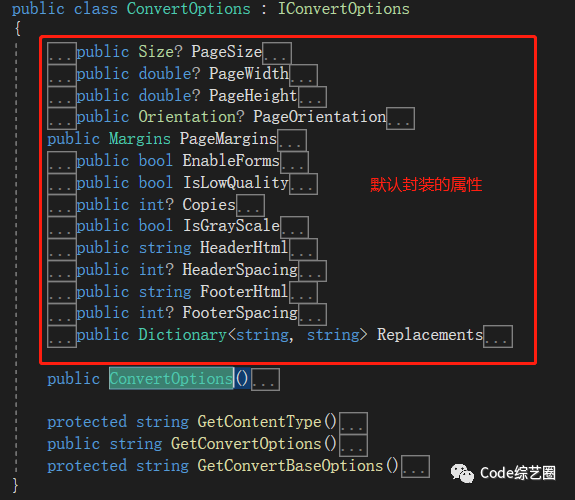Click the IsLowQuality property name

(x=235, y=183)
